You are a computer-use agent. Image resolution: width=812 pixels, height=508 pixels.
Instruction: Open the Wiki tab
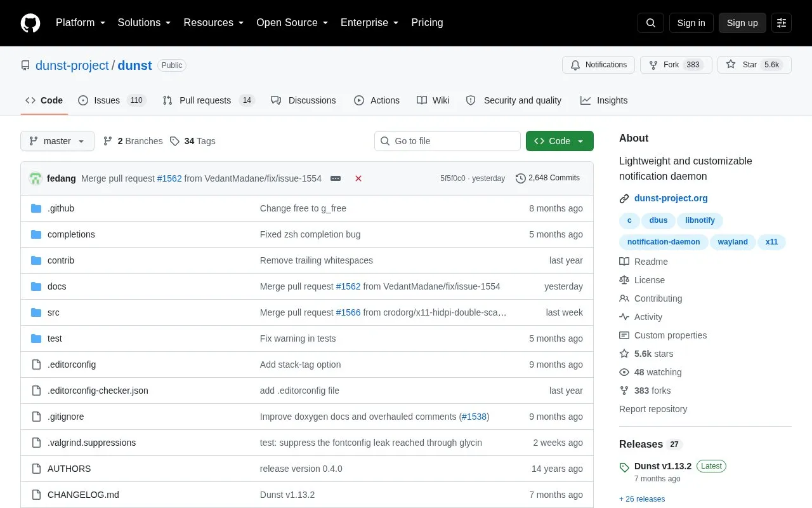(433, 100)
